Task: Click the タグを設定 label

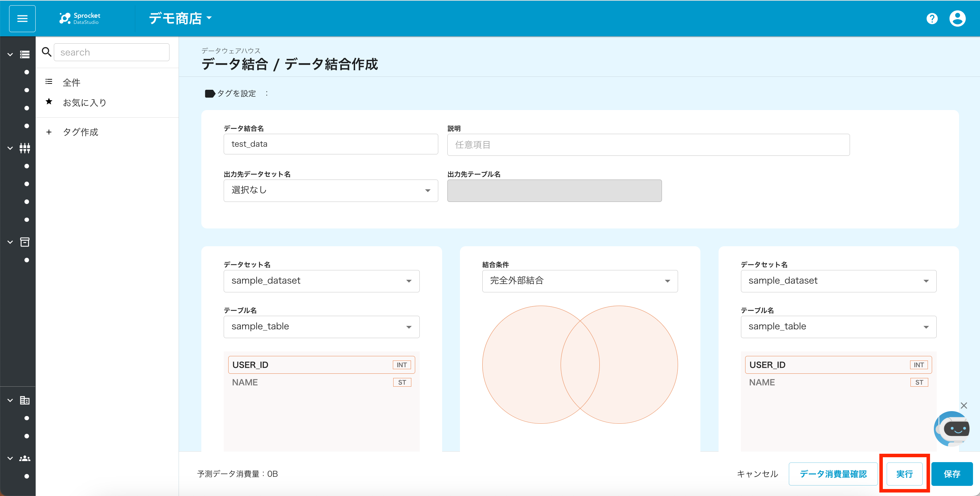Action: (x=236, y=94)
